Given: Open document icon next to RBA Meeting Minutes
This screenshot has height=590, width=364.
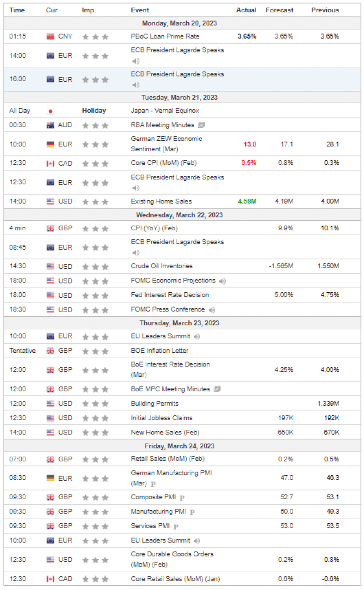Looking at the screenshot, I should click(201, 125).
